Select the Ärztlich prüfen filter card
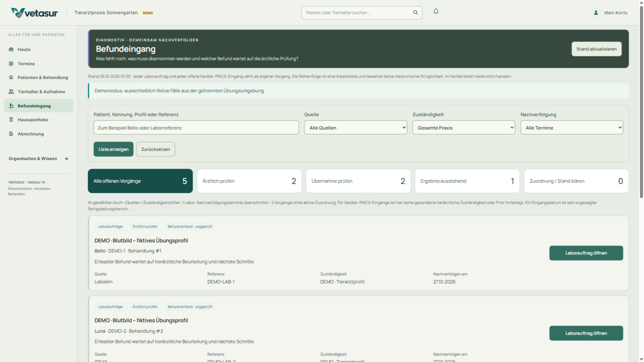The width and height of the screenshot is (644, 362). tap(249, 181)
